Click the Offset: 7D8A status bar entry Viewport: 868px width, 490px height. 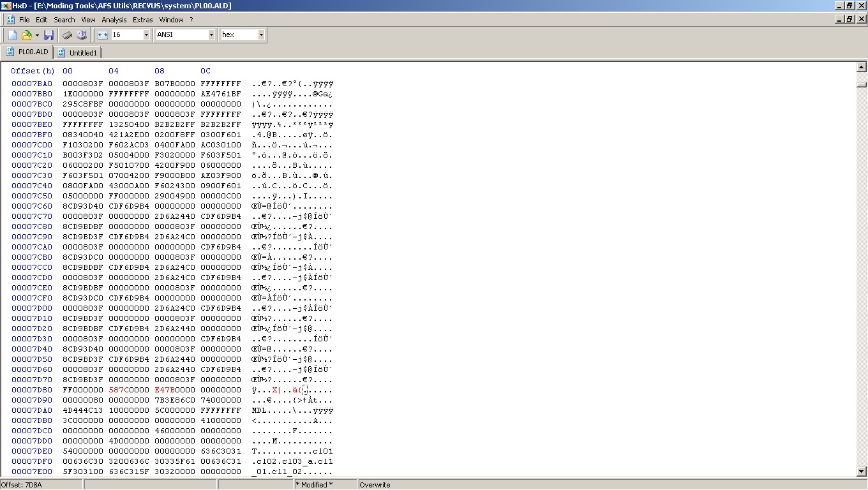41,485
